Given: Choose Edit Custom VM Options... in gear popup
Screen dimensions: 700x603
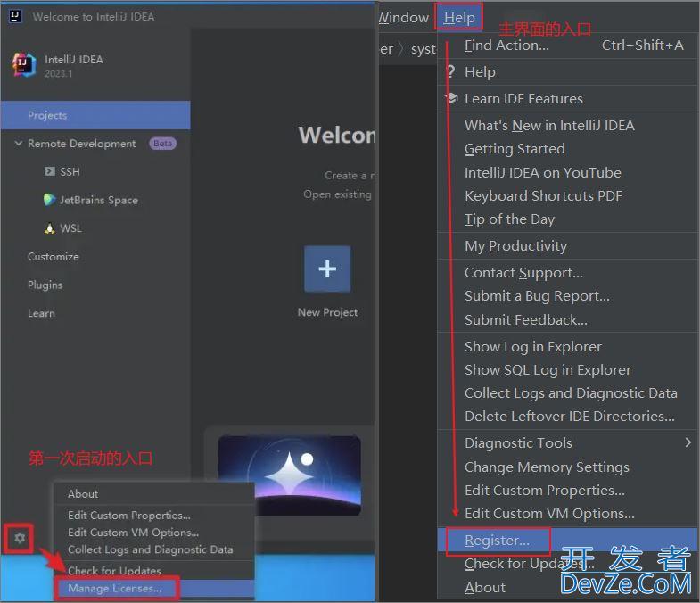Looking at the screenshot, I should point(154,533).
